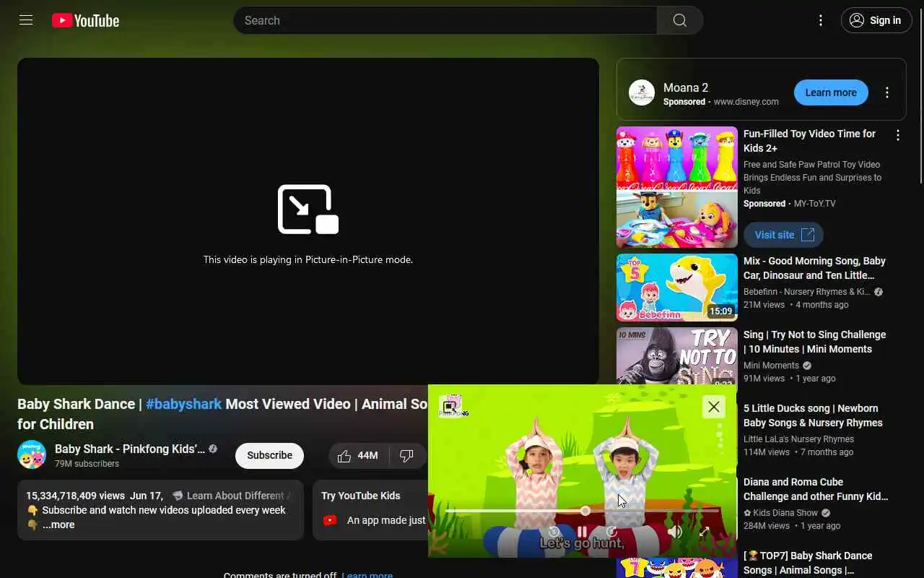Open the hamburger guide menu
The width and height of the screenshot is (924, 578).
[26, 20]
